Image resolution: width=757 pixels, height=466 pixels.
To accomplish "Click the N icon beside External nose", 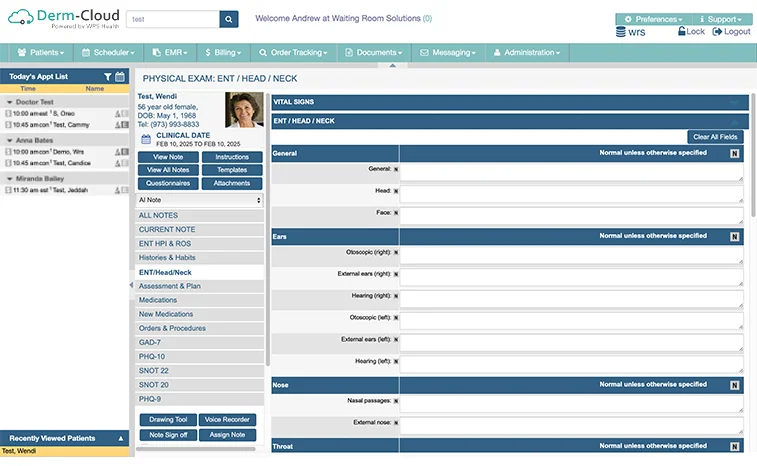I will (396, 423).
